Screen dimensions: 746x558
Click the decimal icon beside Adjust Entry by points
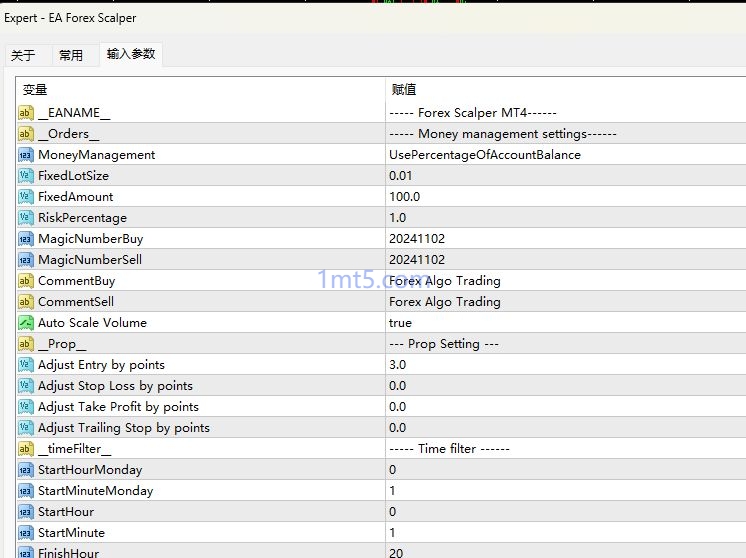coord(26,365)
